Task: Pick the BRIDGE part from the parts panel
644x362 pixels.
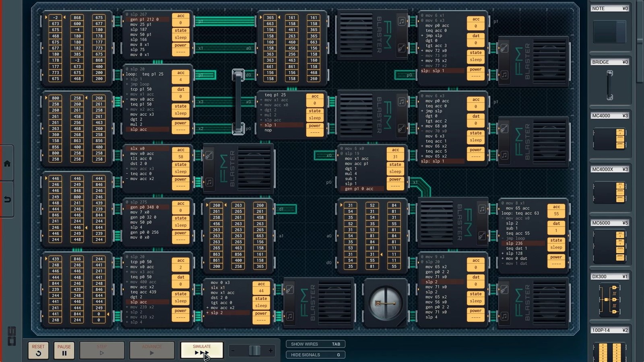Action: click(x=610, y=85)
